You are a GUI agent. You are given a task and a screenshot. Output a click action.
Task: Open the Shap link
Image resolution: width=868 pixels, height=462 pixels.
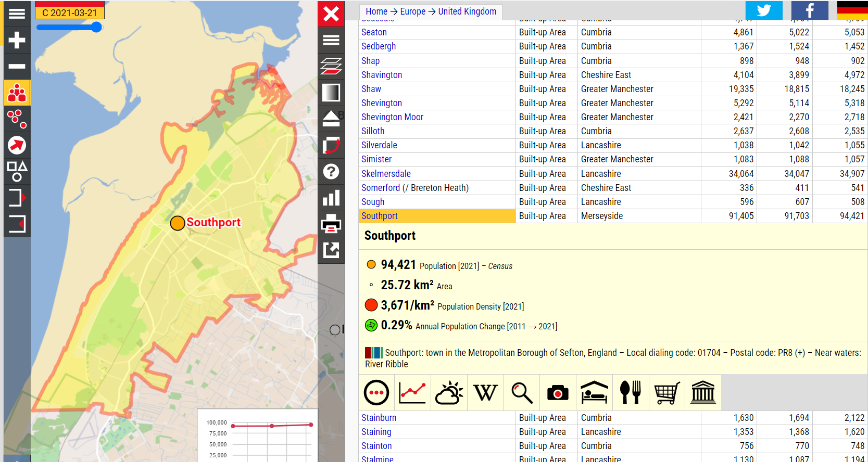pyautogui.click(x=370, y=61)
